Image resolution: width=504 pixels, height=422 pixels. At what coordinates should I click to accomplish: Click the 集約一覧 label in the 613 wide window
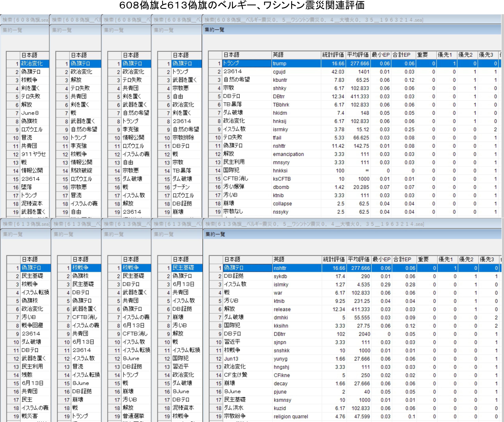(x=215, y=234)
